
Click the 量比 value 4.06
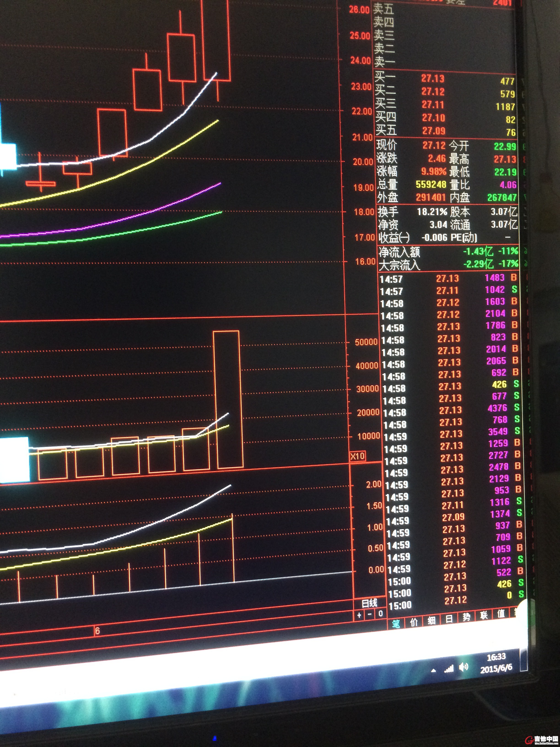click(x=508, y=185)
